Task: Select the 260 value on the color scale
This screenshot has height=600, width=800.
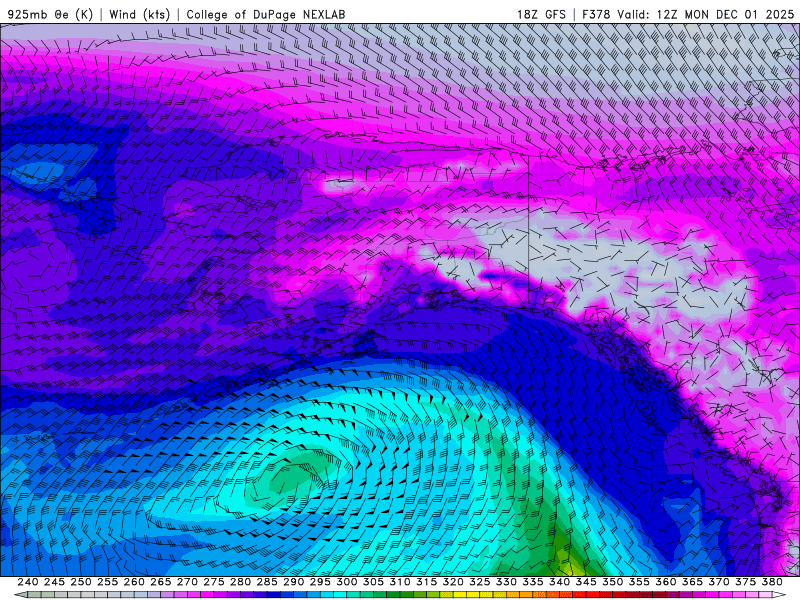Action: pyautogui.click(x=134, y=582)
